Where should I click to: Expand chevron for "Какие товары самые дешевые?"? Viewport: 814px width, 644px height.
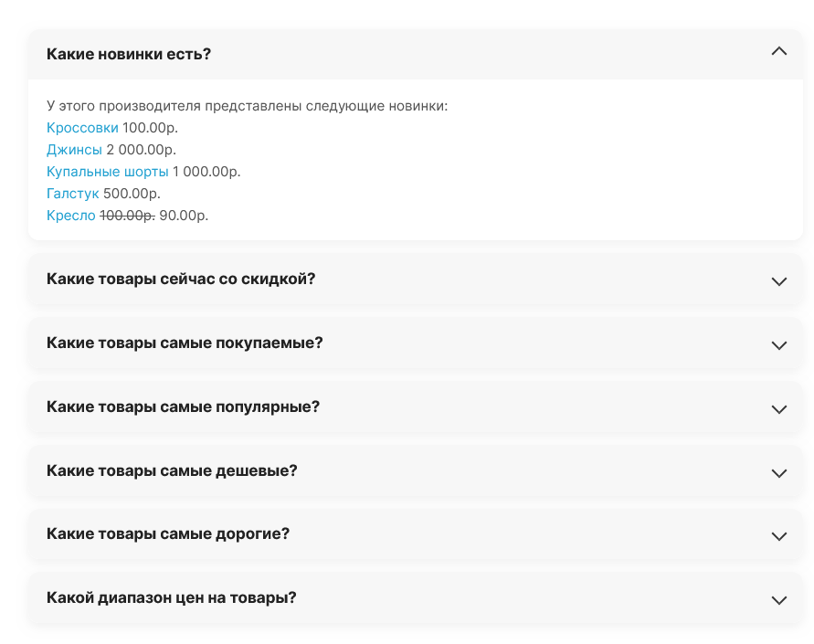coord(778,473)
